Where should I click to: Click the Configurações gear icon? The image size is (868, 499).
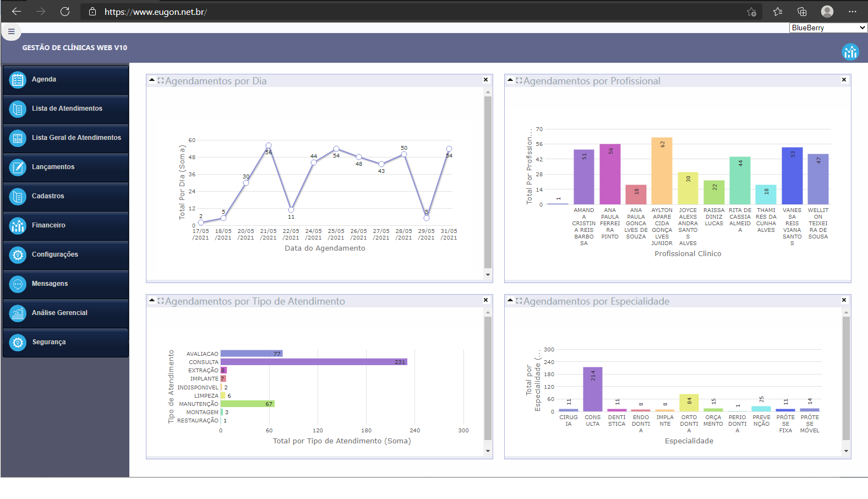tap(18, 255)
